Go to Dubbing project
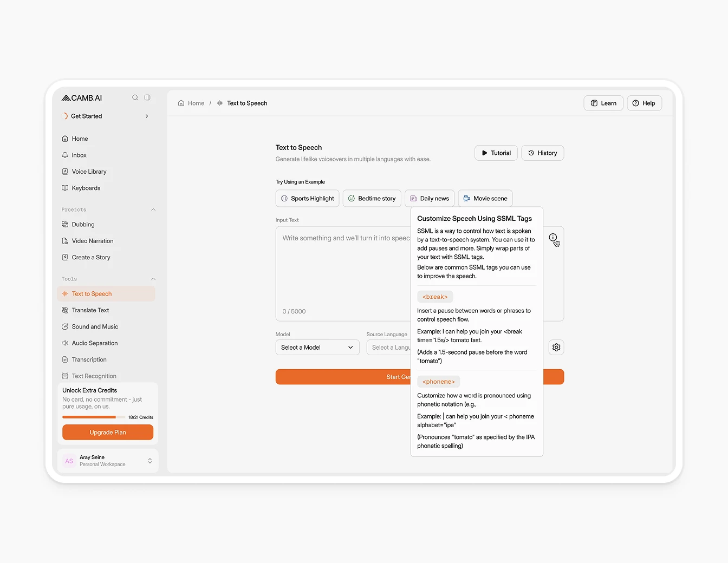This screenshot has height=563, width=728. (83, 225)
